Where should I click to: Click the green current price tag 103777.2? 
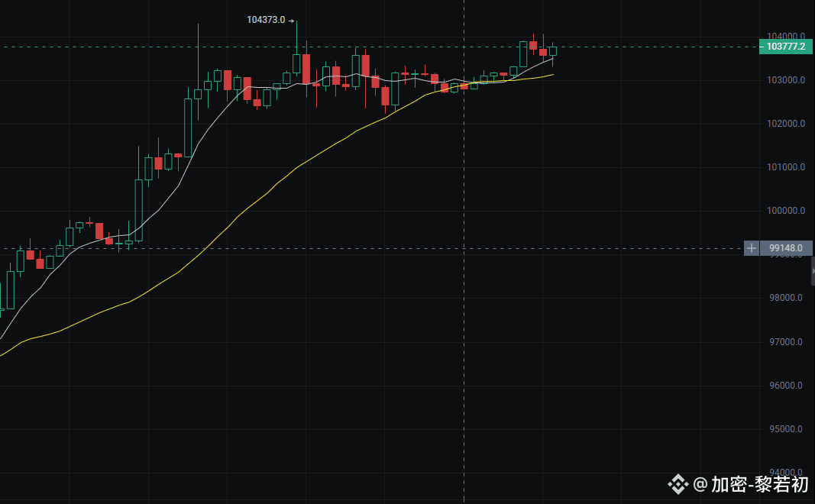pos(786,47)
